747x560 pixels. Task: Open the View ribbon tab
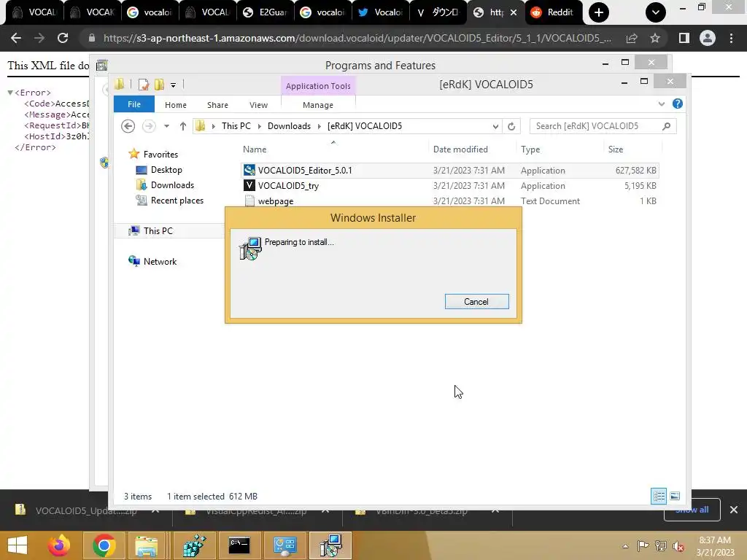[x=258, y=105]
